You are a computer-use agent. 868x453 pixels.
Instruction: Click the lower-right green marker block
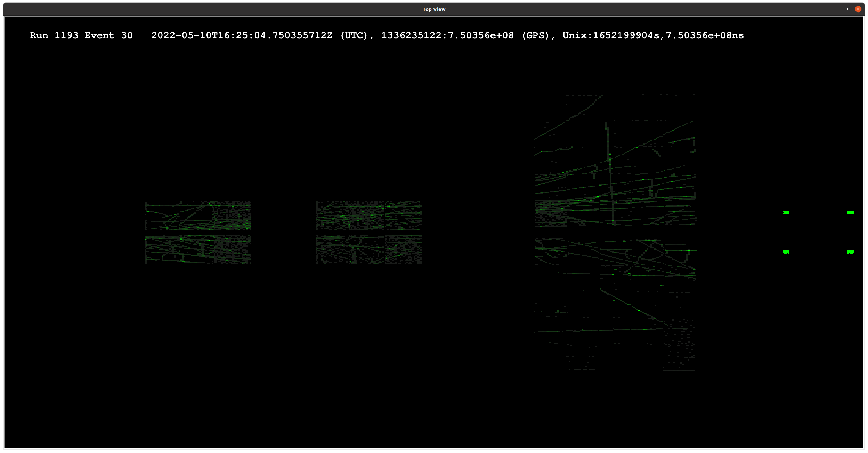pyautogui.click(x=850, y=252)
